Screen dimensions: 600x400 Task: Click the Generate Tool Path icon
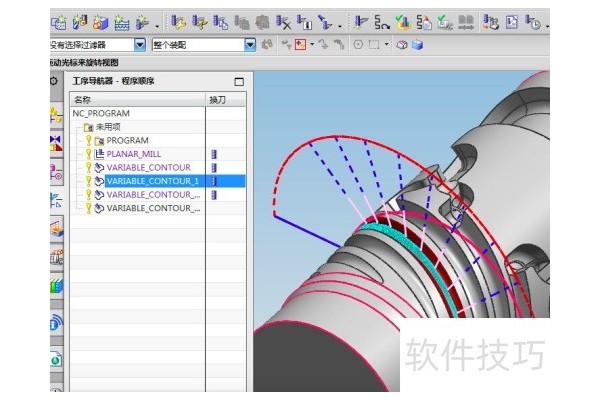point(360,23)
